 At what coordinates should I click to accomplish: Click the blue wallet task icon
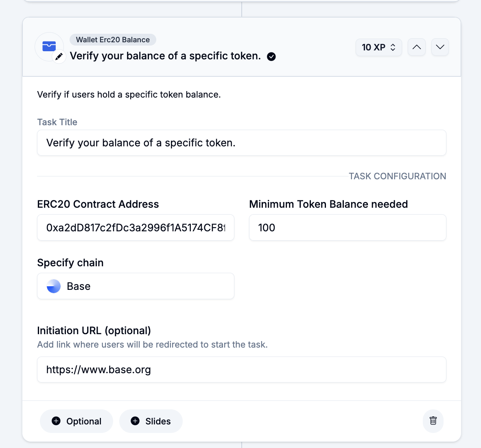coord(49,46)
